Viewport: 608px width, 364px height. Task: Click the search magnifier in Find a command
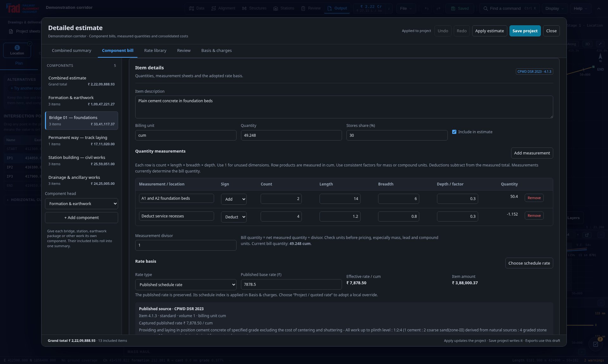[x=485, y=9]
